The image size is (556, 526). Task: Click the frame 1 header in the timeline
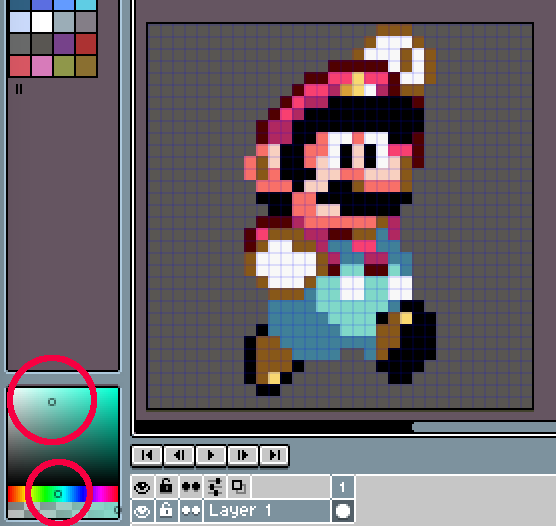[343, 487]
